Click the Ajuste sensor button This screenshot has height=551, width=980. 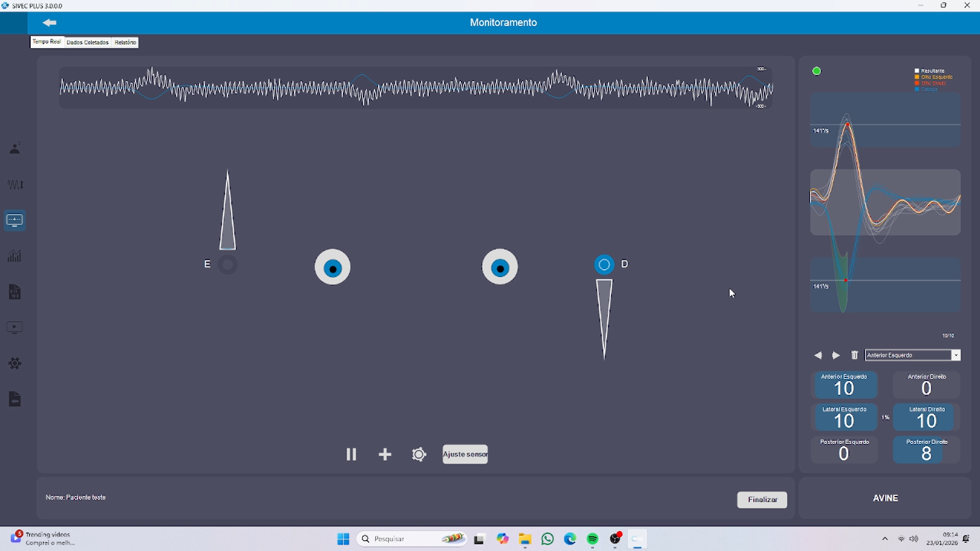[465, 454]
